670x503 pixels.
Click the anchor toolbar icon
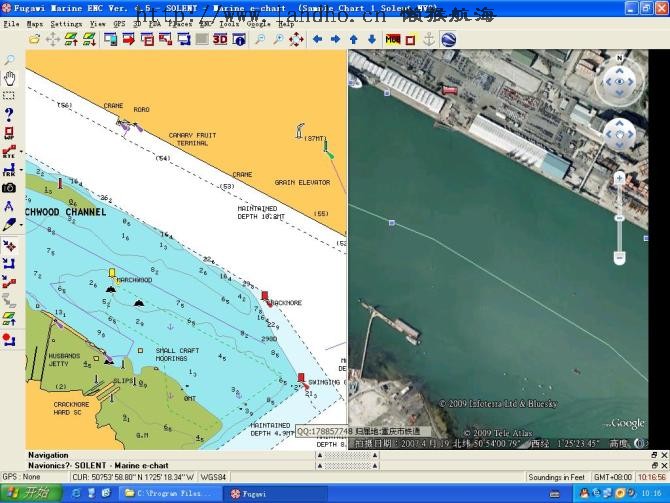[x=429, y=40]
